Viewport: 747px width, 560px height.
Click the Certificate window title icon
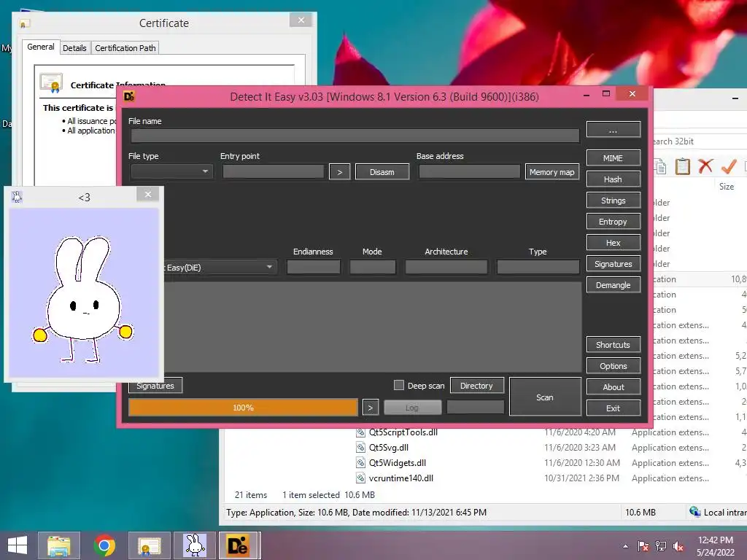(x=25, y=23)
